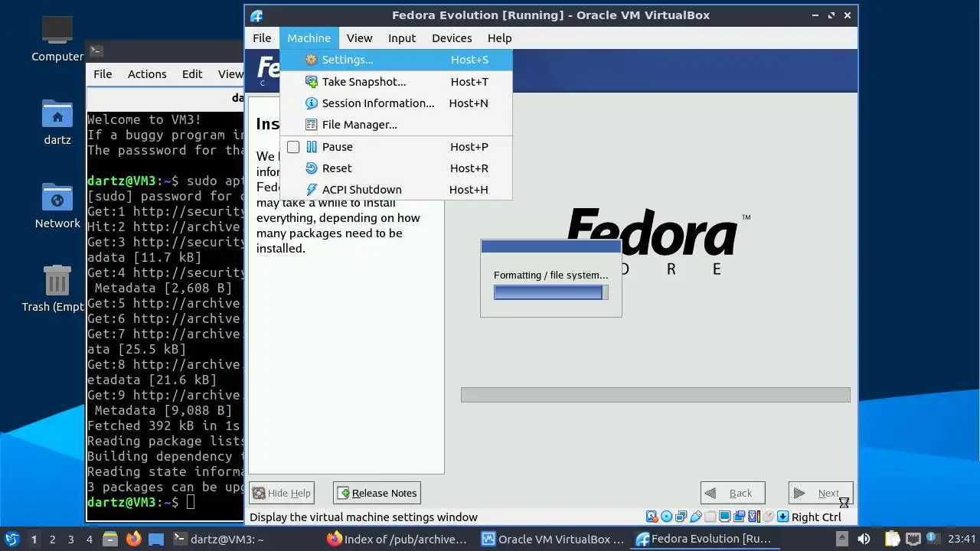Screen dimensions: 980x551
Task: Click the 23:41 clock
Action: click(962, 539)
